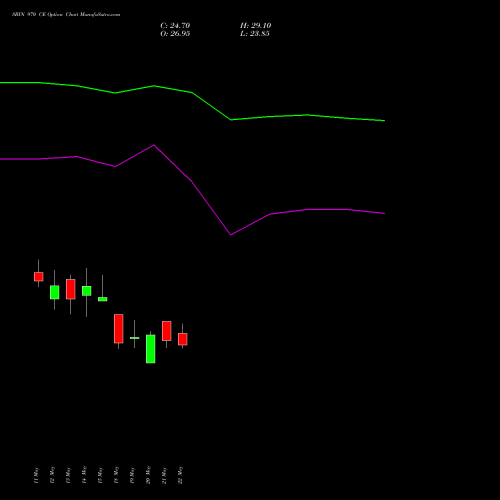Select the 21 May date label
This screenshot has width=500, height=500.
coord(164,475)
